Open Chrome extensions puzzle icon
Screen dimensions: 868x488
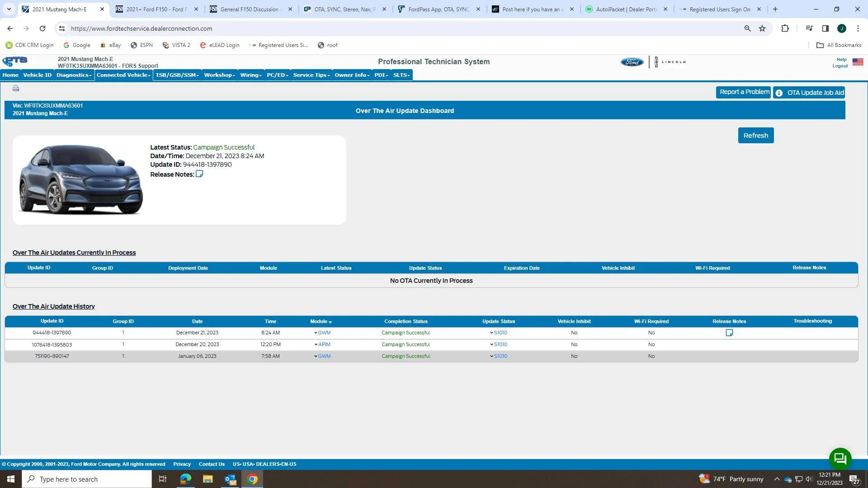click(x=785, y=28)
